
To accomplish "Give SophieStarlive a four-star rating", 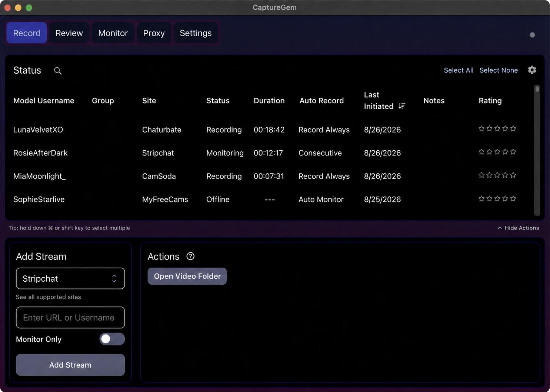I will 505,199.
